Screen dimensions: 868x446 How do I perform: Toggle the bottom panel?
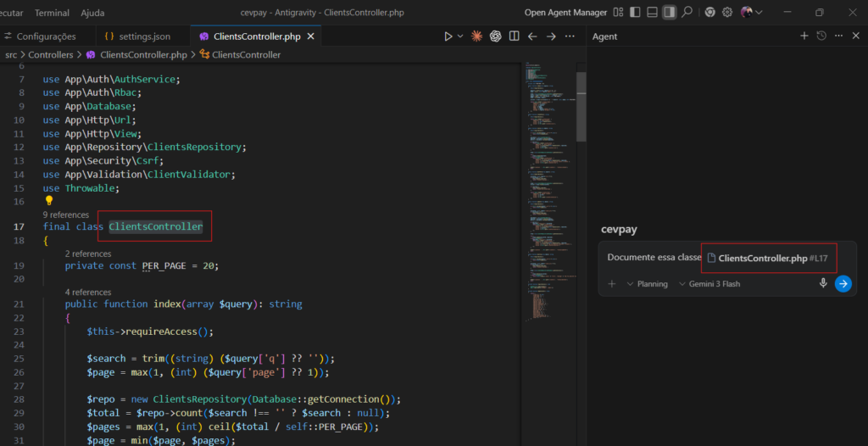653,12
